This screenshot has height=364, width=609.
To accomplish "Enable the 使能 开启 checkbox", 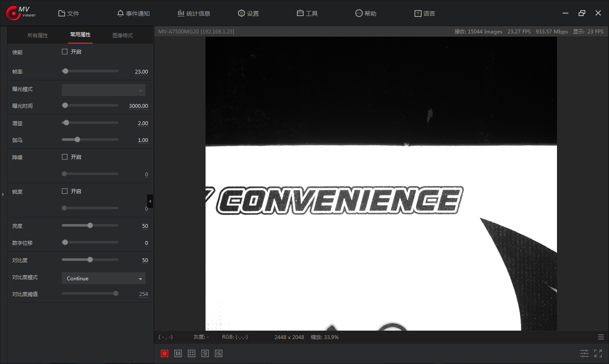I will [x=65, y=52].
